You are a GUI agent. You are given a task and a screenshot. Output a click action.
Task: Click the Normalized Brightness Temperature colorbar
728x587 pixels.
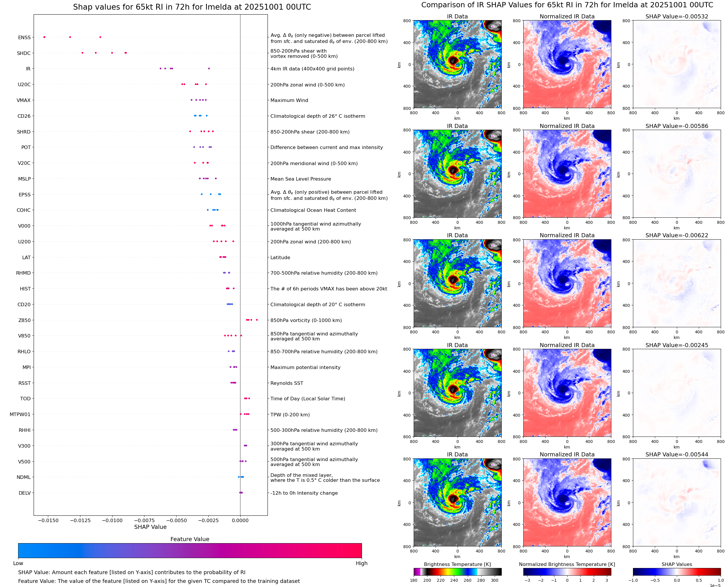(x=567, y=572)
